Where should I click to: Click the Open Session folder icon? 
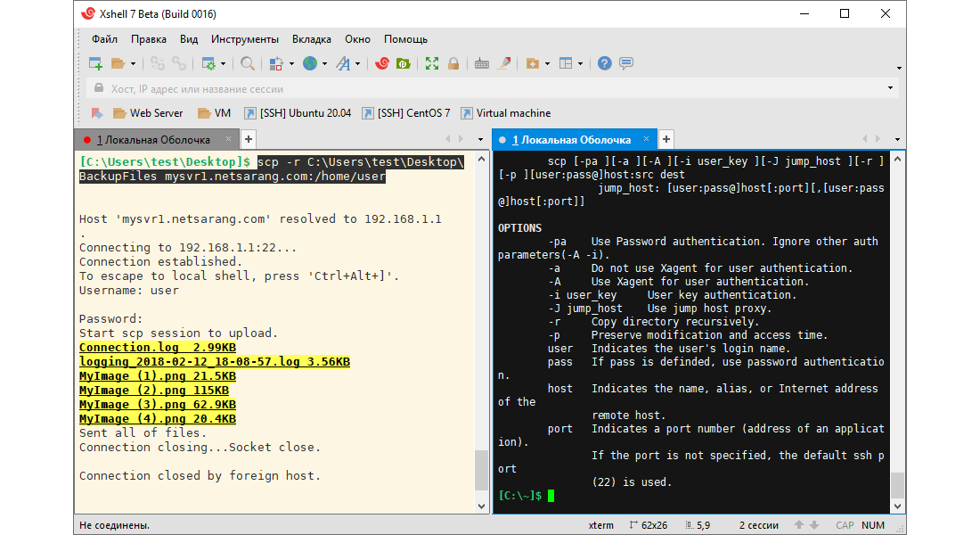(118, 63)
